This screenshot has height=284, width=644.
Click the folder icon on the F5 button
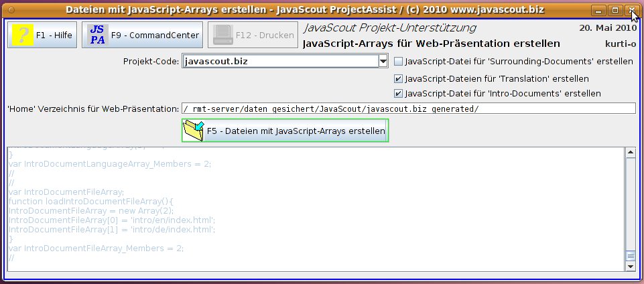click(194, 131)
